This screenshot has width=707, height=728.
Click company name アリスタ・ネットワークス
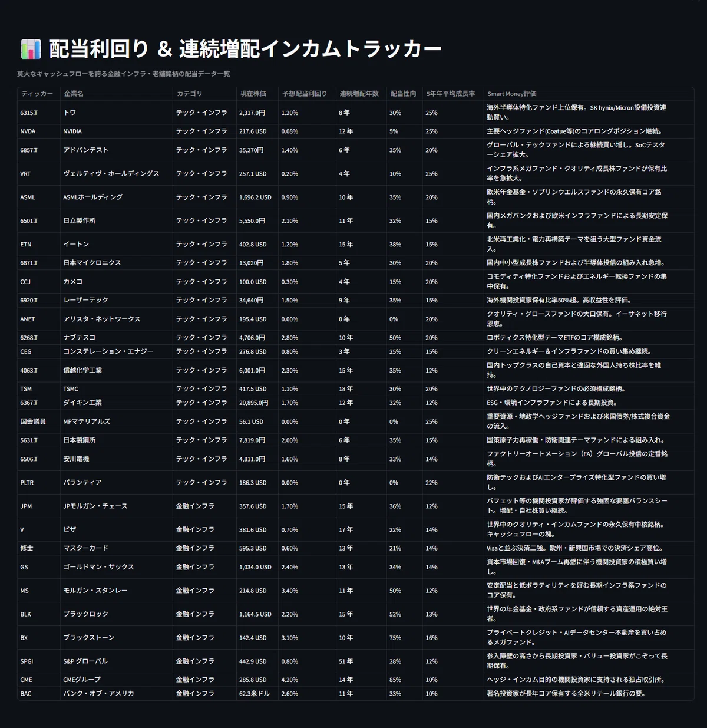pos(117,319)
